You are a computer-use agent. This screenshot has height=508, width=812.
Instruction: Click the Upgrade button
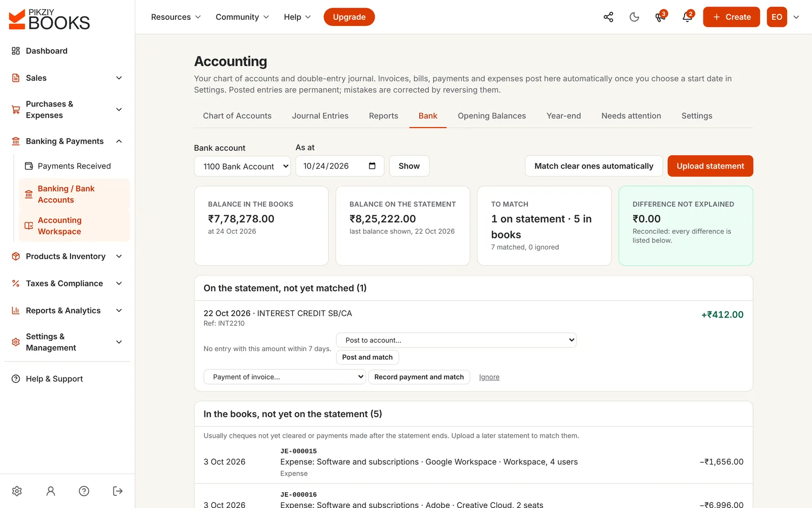349,17
